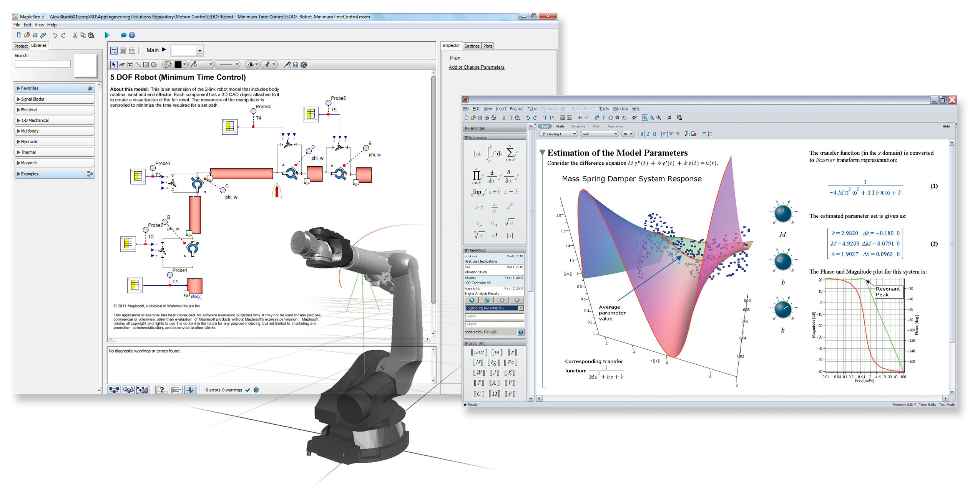
Task: Select the ellipse shape tool in MapleSim
Action: click(154, 65)
